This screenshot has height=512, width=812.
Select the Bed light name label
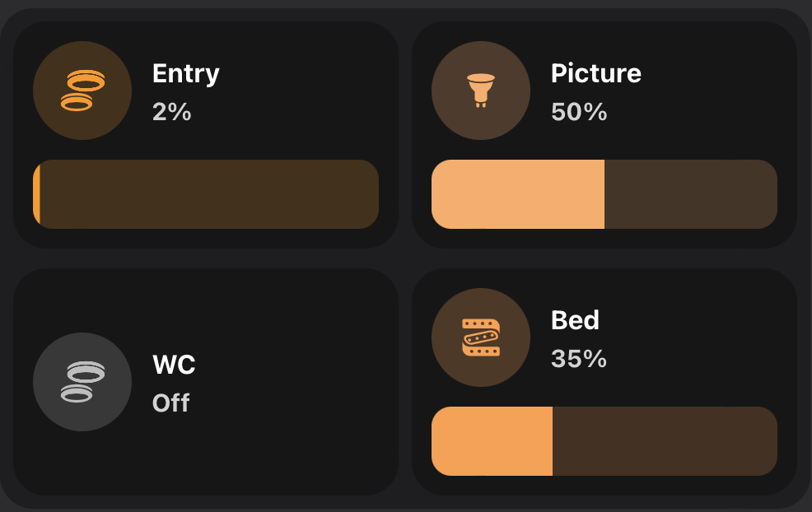click(575, 320)
